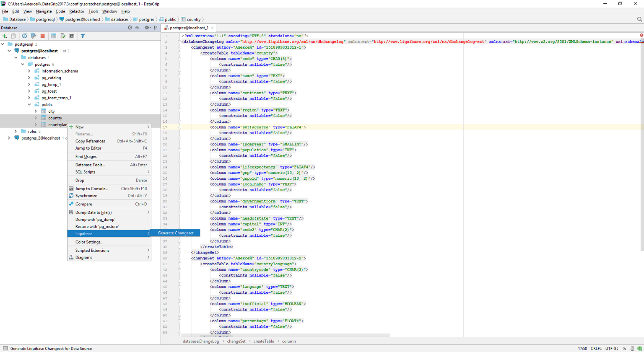This screenshot has width=644, height=352.
Task: Select Generate Changeset from the Liquibase submenu
Action: [x=176, y=233]
